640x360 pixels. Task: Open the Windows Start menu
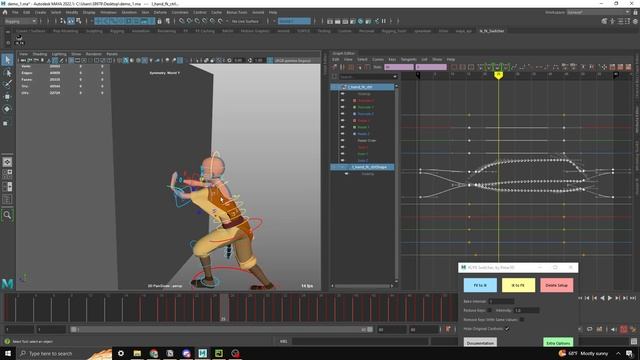click(x=8, y=353)
